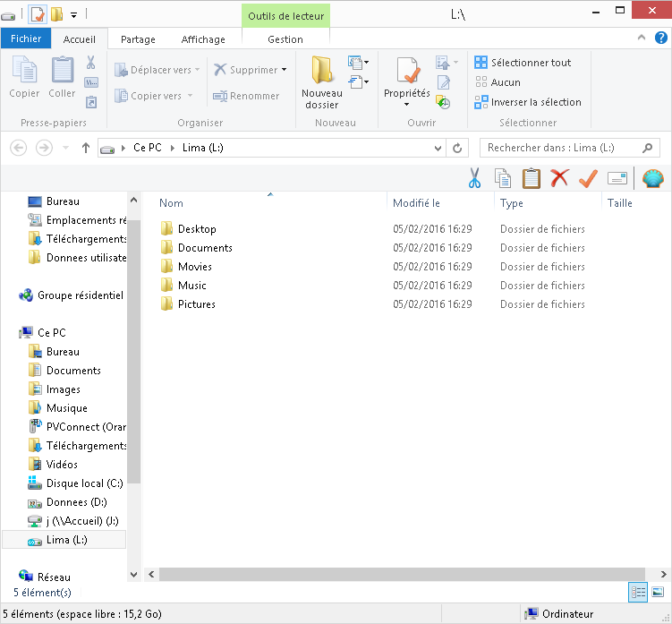Switch to the large icons view toggle

658,593
